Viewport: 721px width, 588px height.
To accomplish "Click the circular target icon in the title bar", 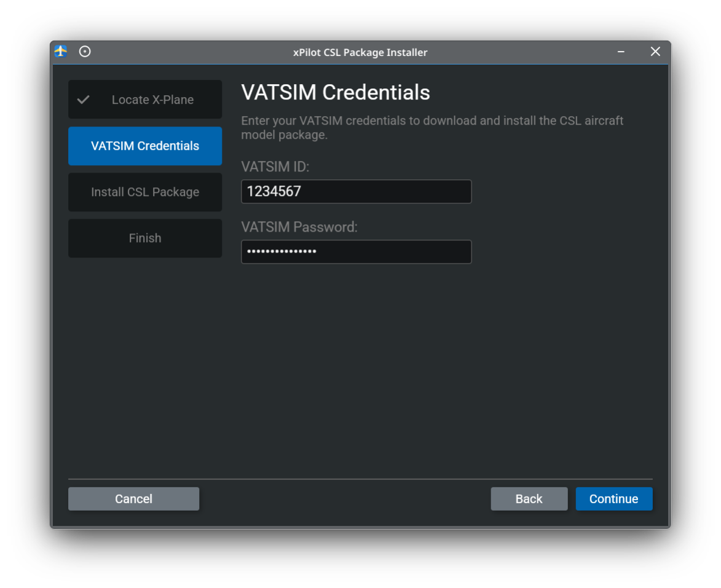I will pyautogui.click(x=85, y=52).
